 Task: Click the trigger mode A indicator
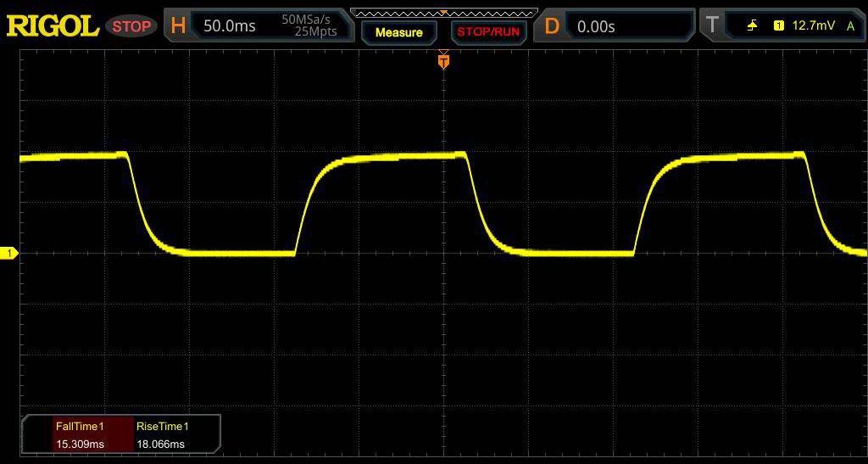(x=849, y=25)
